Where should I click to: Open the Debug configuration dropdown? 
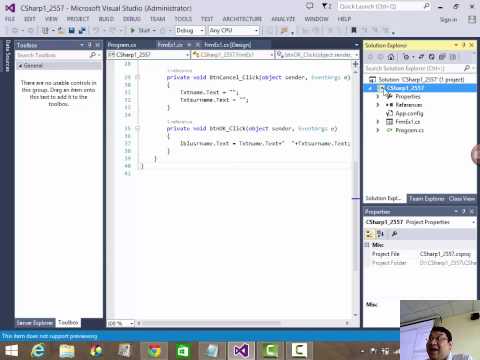[x=190, y=30]
